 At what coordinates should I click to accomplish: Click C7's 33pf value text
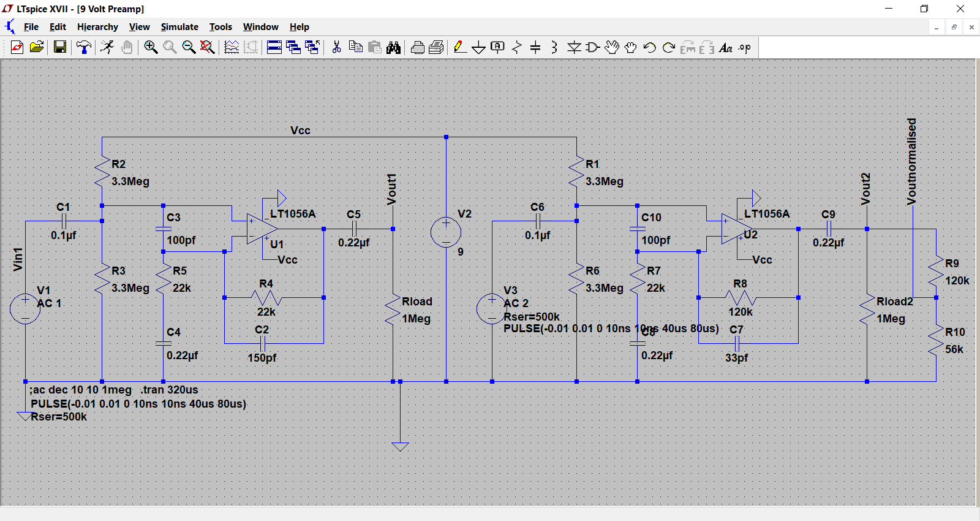tap(737, 358)
